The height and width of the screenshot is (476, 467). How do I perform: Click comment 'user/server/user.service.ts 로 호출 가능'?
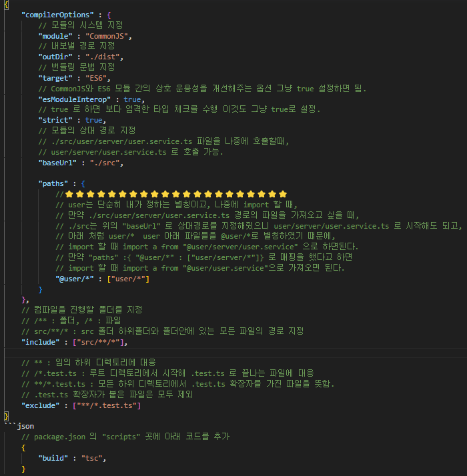(131, 152)
